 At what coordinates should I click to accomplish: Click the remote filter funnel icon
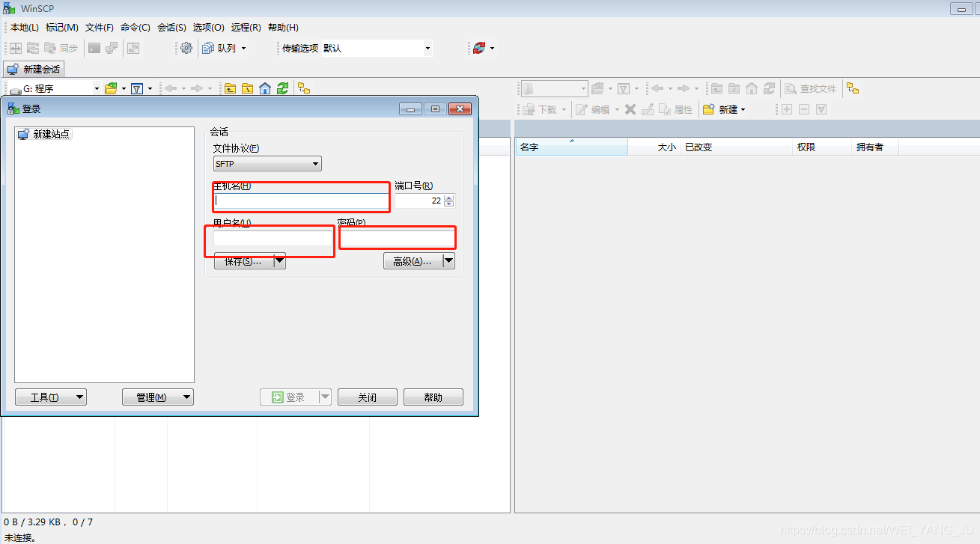click(623, 88)
